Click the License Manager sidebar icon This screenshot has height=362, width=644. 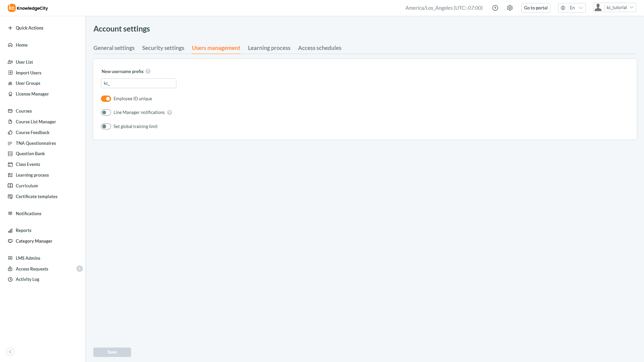click(10, 94)
